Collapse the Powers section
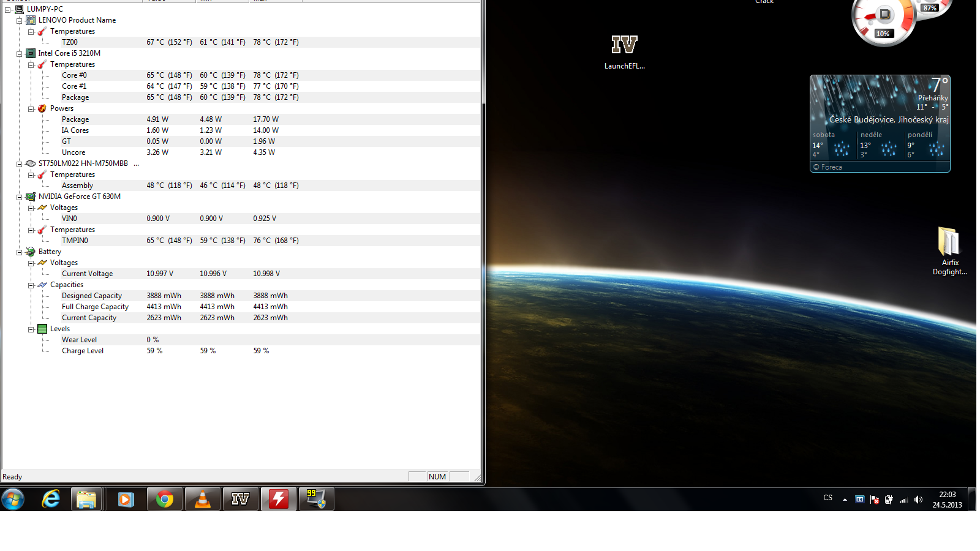The height and width of the screenshot is (551, 980). [x=31, y=109]
